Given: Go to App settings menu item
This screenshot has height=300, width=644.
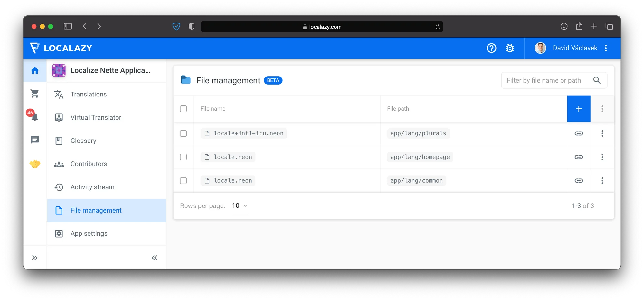Looking at the screenshot, I should [x=89, y=234].
